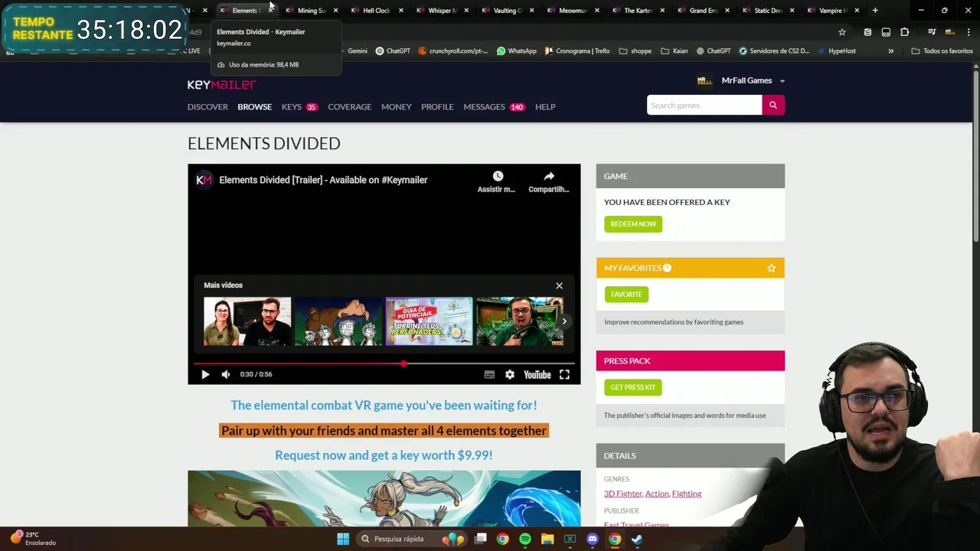Enter fullscreen mode on the video

(x=564, y=374)
